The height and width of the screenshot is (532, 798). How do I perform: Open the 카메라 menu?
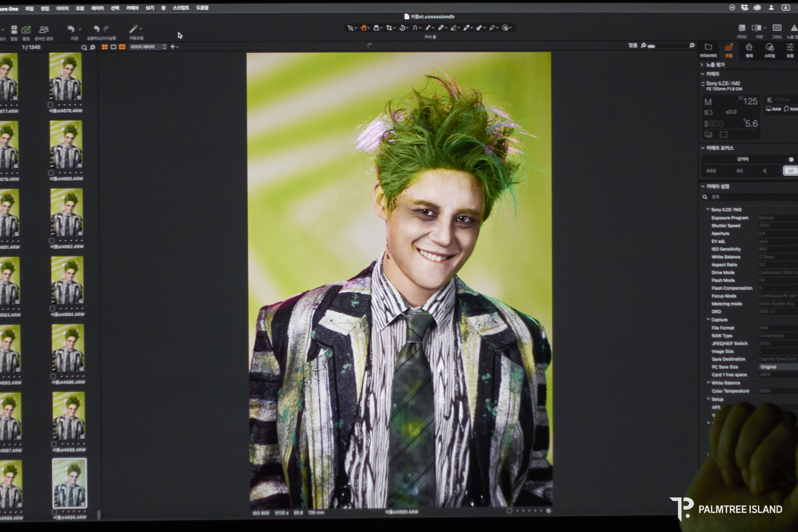coord(132,8)
